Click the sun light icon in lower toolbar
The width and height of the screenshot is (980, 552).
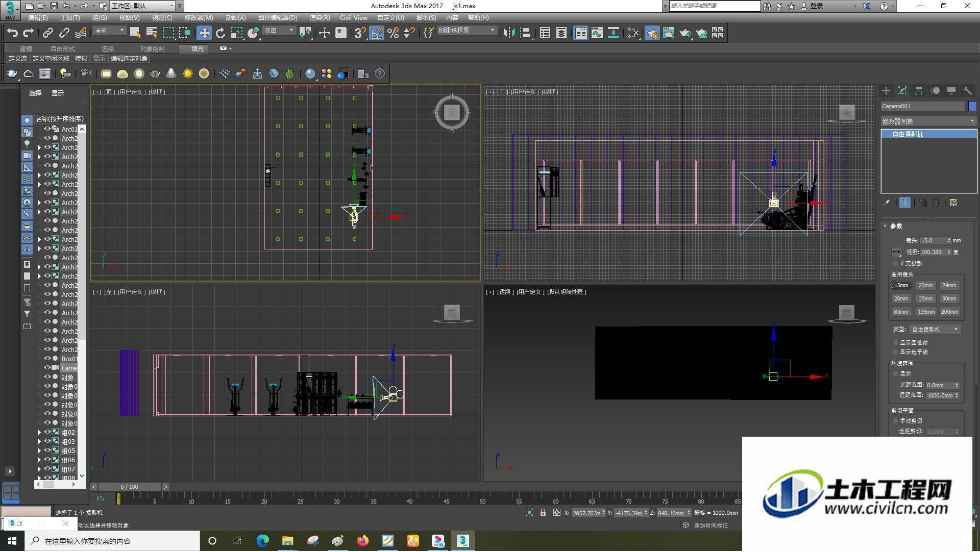pyautogui.click(x=188, y=74)
